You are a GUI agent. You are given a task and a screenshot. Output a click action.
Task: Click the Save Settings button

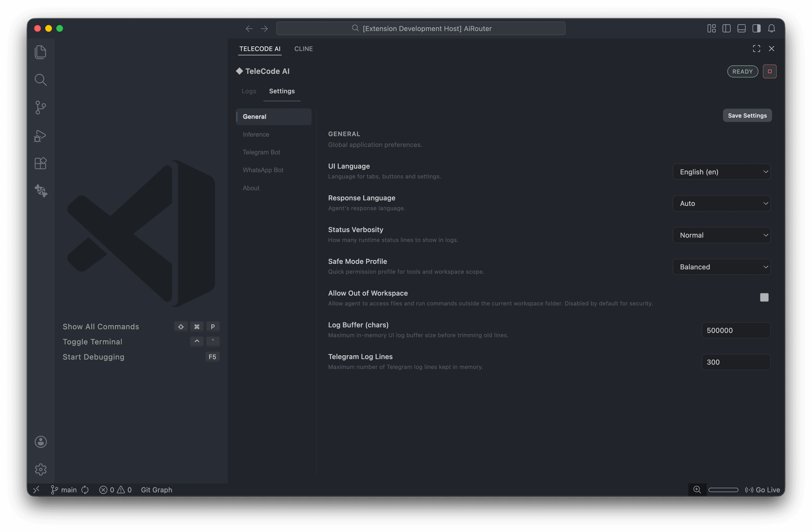pyautogui.click(x=747, y=115)
